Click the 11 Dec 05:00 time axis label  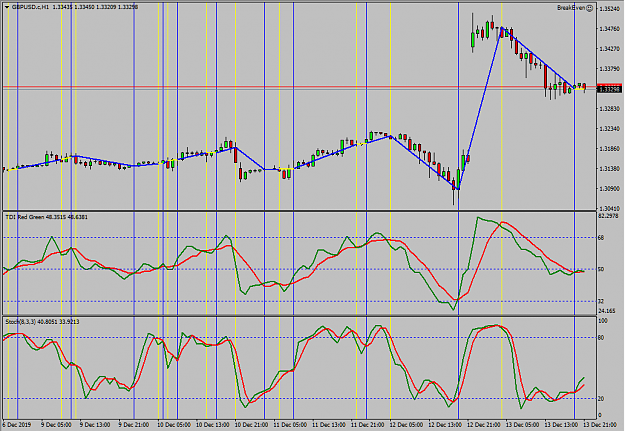click(x=290, y=425)
